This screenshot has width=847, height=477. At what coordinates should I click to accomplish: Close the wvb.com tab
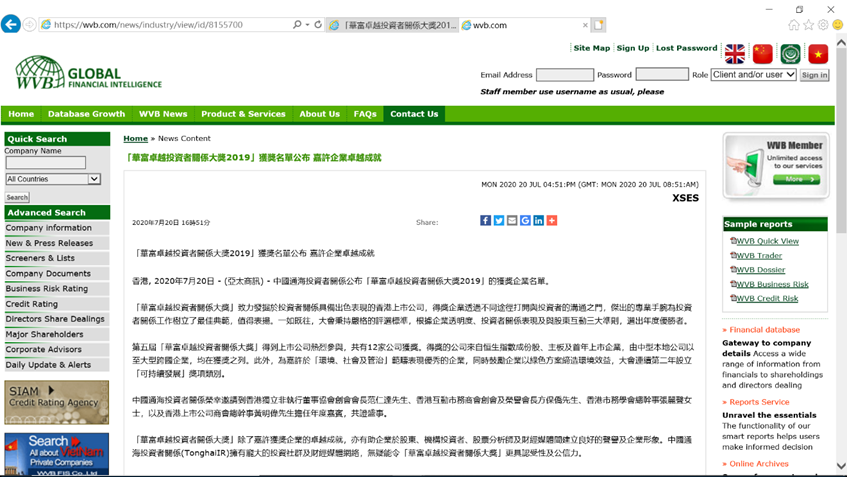coord(585,25)
